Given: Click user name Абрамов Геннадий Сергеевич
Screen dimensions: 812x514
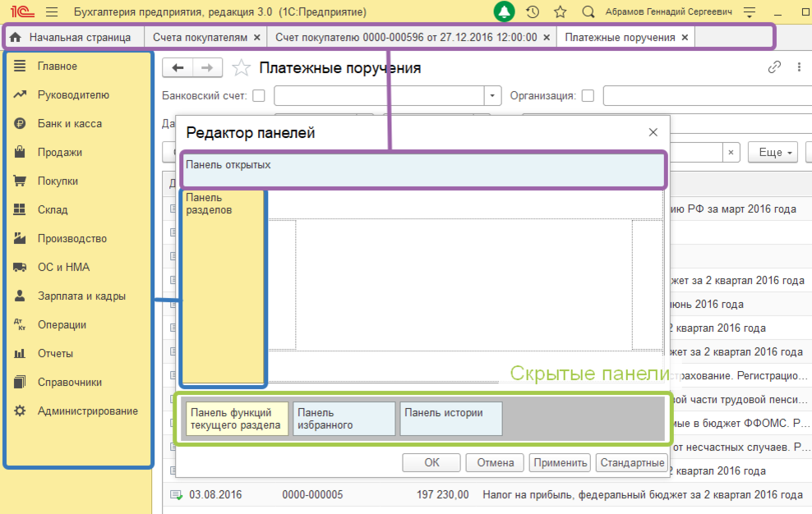Looking at the screenshot, I should click(x=668, y=11).
